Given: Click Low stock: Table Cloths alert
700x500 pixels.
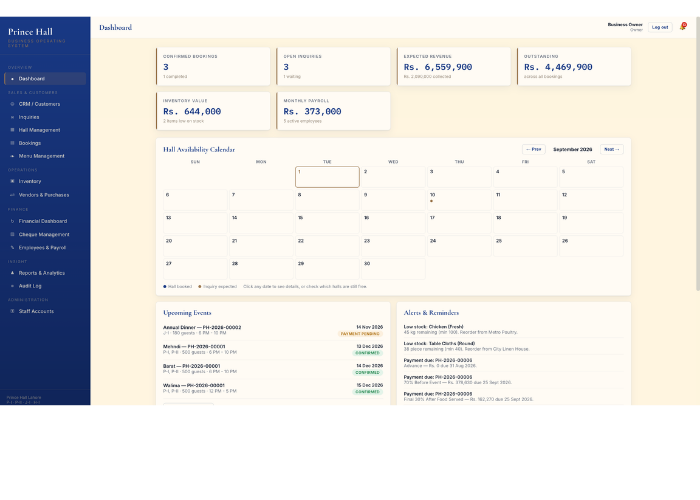Looking at the screenshot, I should coord(513,346).
